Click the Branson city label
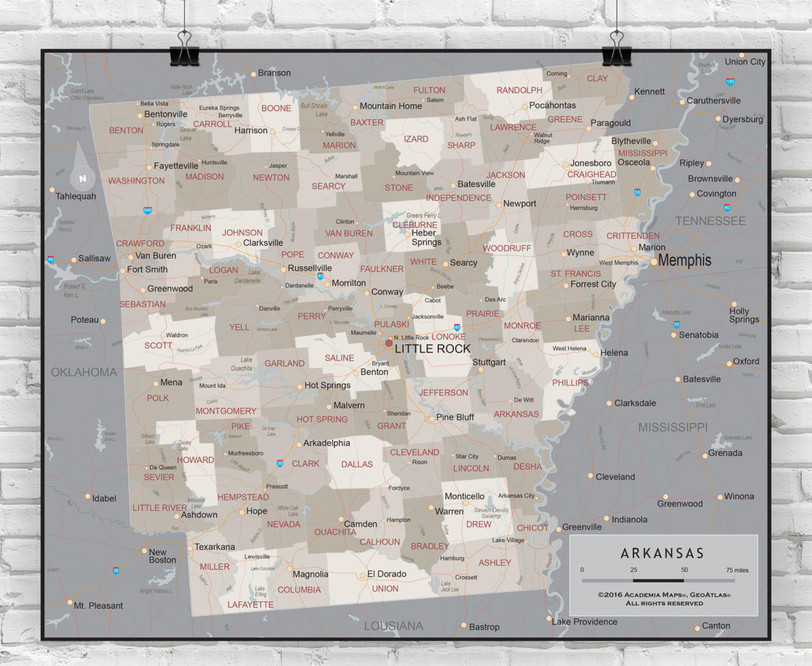Viewport: 812px width, 666px height. click(274, 73)
